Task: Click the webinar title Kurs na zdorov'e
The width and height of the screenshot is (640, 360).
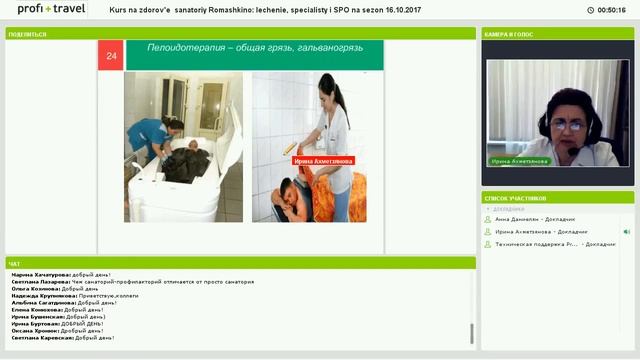Action: tap(265, 10)
